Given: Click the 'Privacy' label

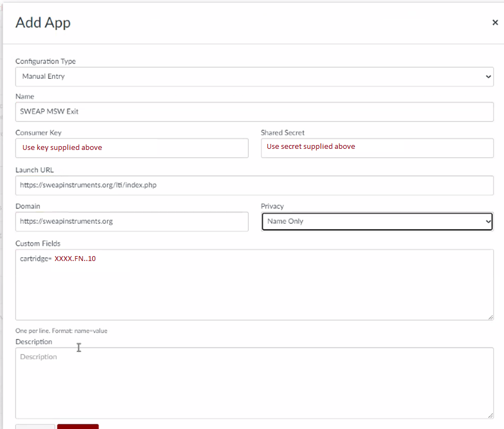Looking at the screenshot, I should 272,206.
